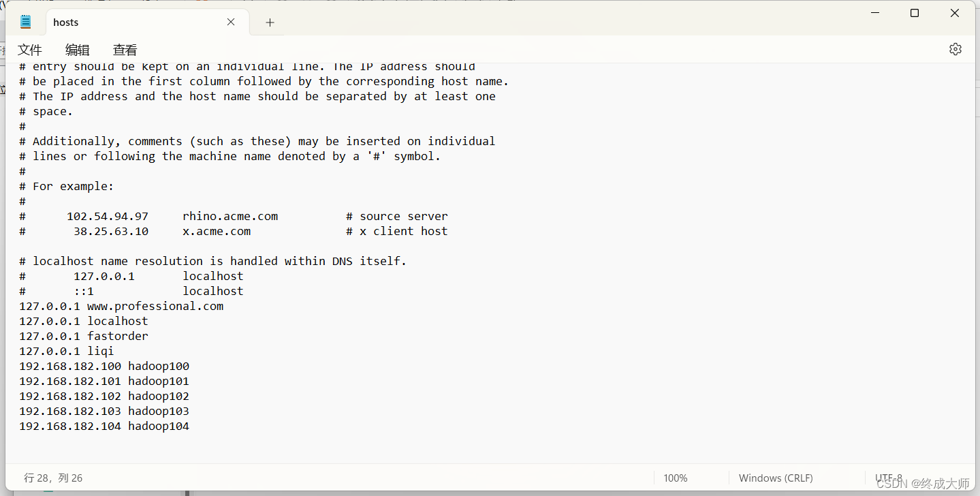Image resolution: width=980 pixels, height=496 pixels.
Task: Click the 127.0.0.1 fastorder line
Action: (x=84, y=336)
